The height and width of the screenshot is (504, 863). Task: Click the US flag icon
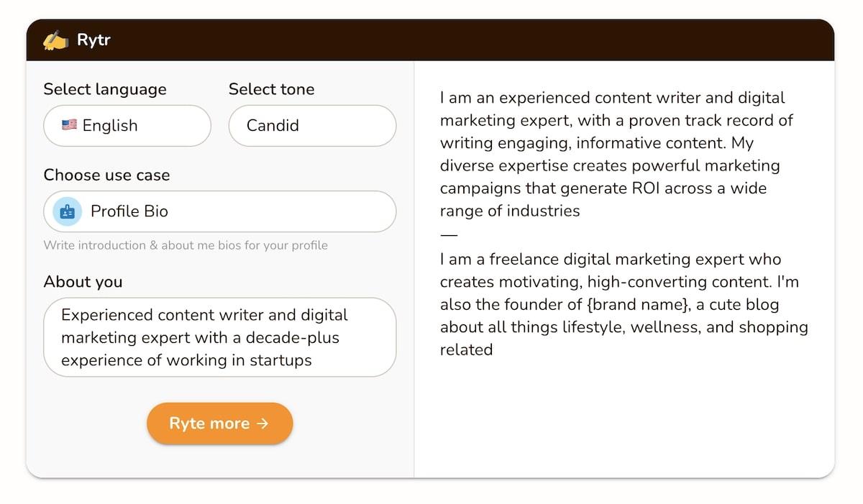(x=69, y=125)
